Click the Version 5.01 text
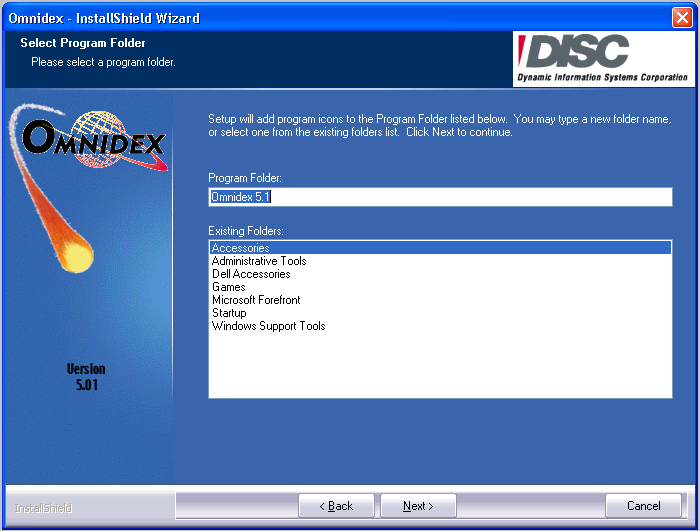The height and width of the screenshot is (531, 700). click(x=85, y=376)
